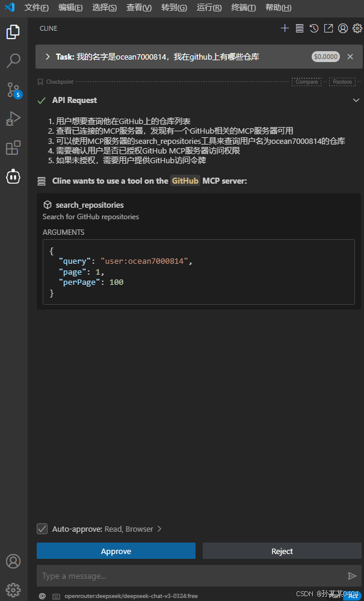
Task: Open Cline account icon in header
Action: [x=343, y=28]
